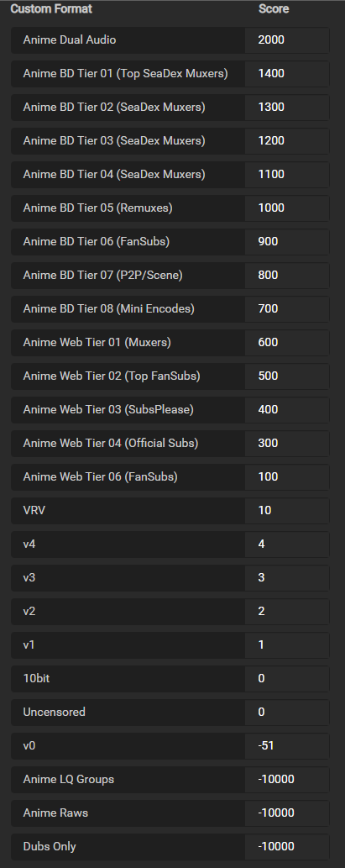Screen dimensions: 345x868
Task: Edit the Official Subs score of 300
Action: tap(286, 444)
